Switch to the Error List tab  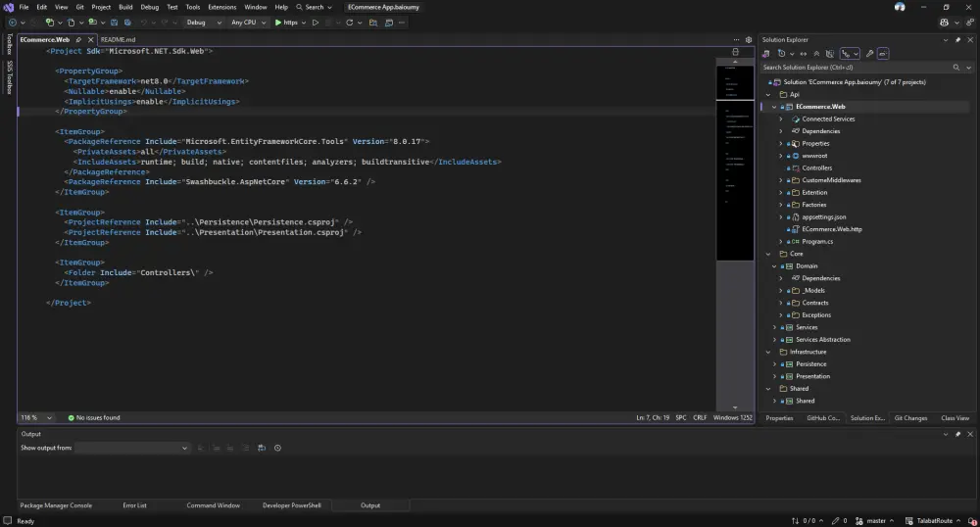click(134, 505)
